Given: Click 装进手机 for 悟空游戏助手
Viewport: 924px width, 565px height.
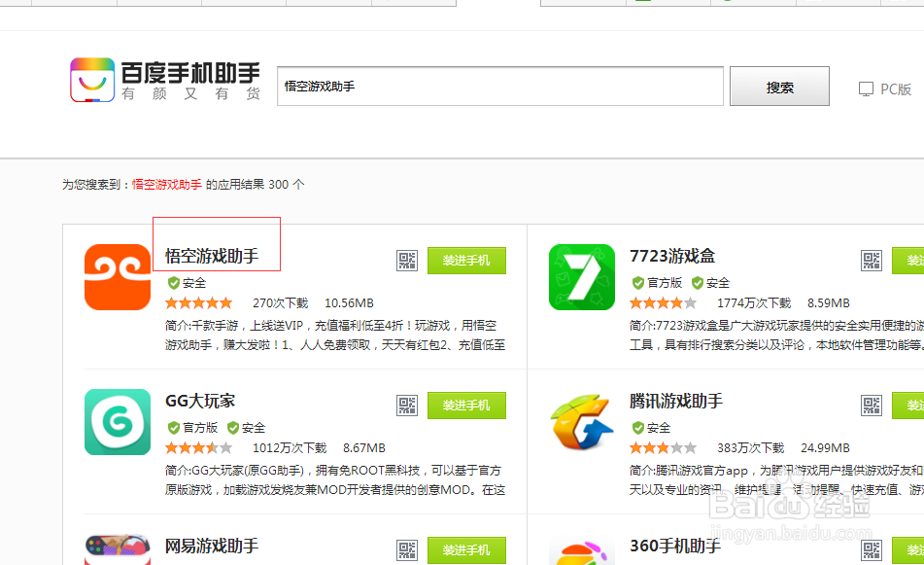Looking at the screenshot, I should (466, 260).
